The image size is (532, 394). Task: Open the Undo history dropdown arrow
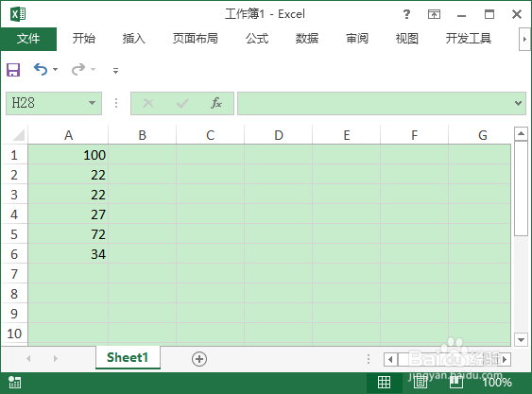pos(56,70)
